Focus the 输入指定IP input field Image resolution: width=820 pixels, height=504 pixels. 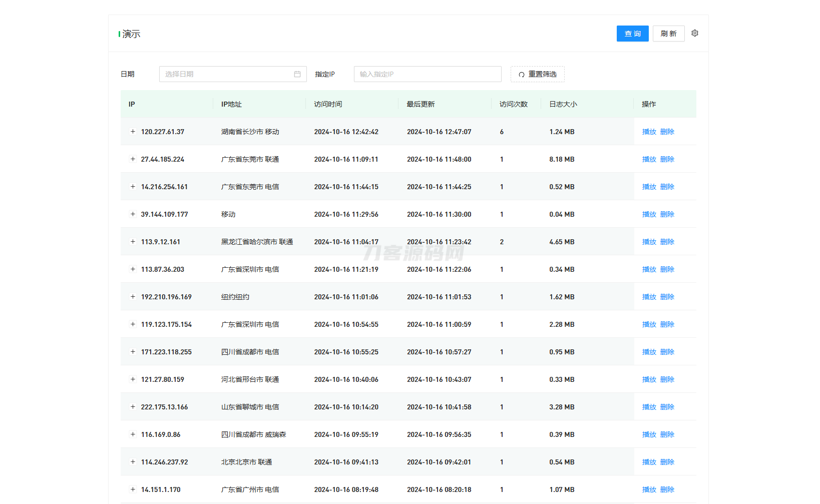pyautogui.click(x=427, y=74)
